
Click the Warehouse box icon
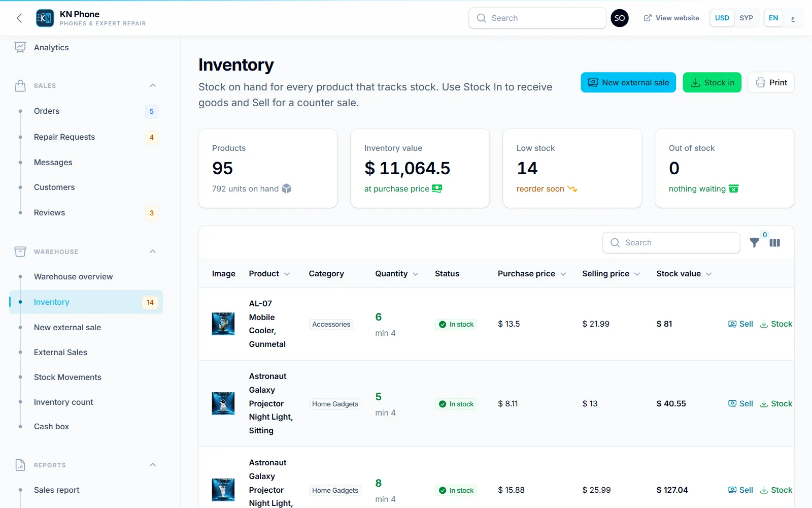(20, 251)
